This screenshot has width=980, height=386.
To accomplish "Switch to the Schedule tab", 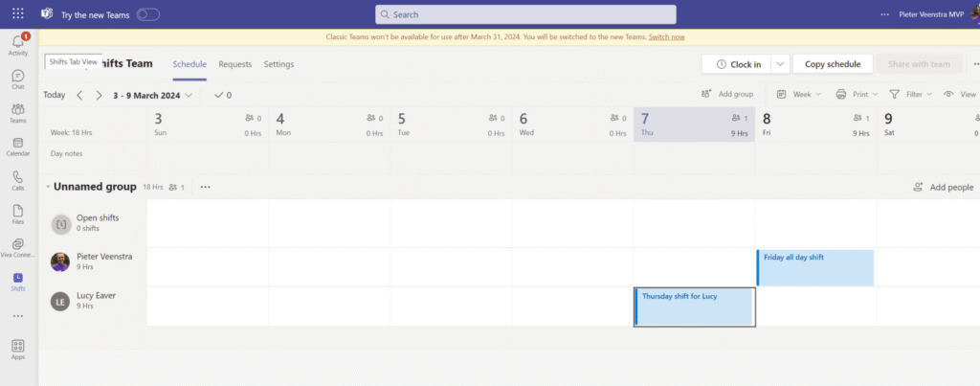I will [189, 64].
